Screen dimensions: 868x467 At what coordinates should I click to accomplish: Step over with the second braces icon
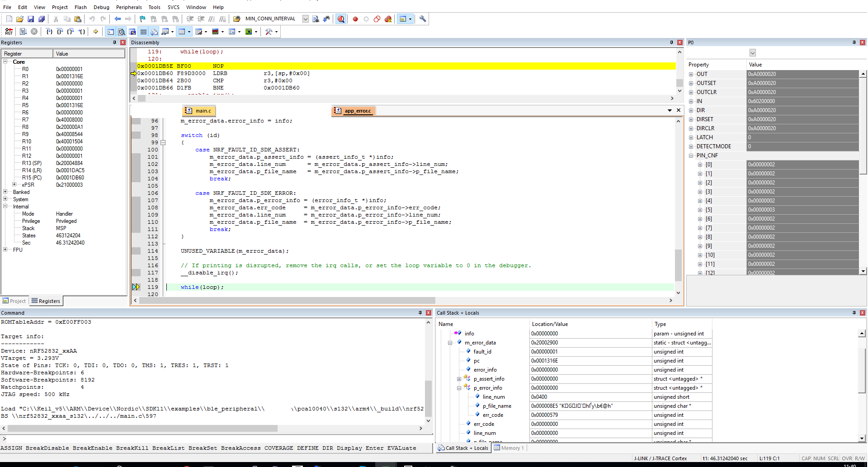pos(60,32)
